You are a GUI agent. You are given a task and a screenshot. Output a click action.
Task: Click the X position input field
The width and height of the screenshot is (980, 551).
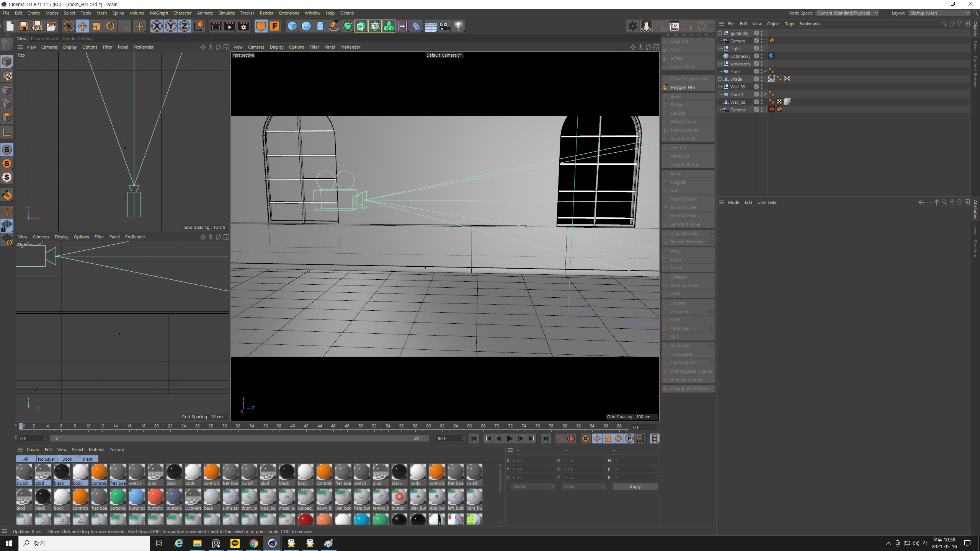533,461
